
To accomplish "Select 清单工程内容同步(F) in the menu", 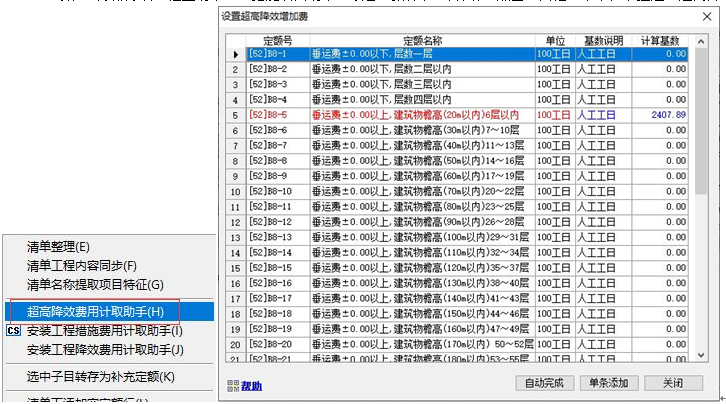I will 82,265.
